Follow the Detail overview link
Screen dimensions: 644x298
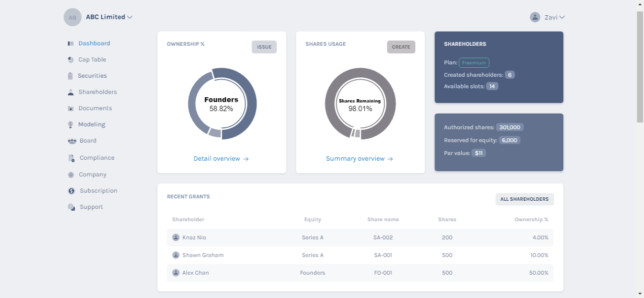click(221, 159)
